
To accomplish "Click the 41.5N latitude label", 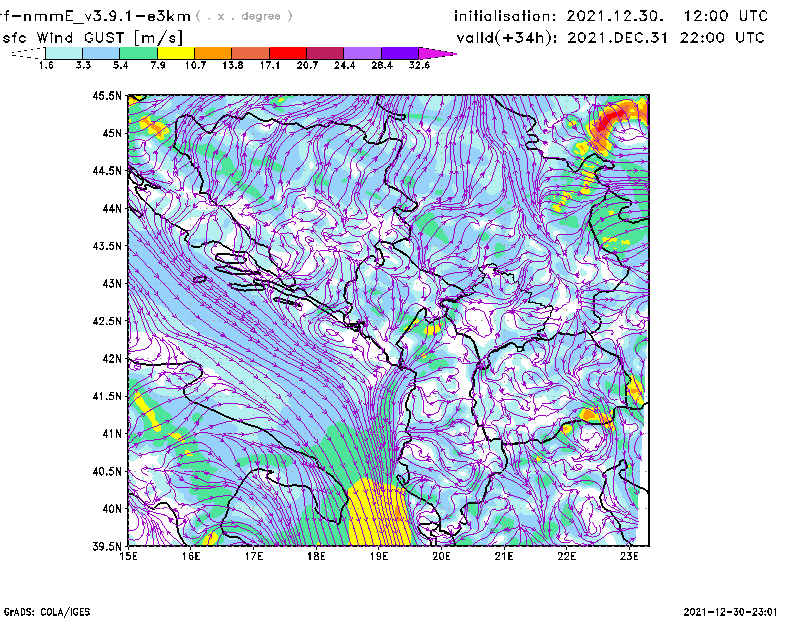I will coord(107,396).
